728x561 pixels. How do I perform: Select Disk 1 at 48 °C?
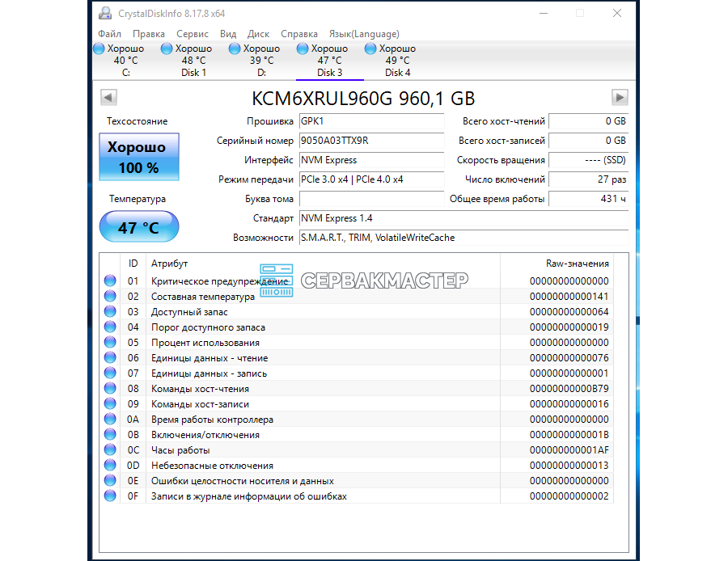[x=193, y=61]
